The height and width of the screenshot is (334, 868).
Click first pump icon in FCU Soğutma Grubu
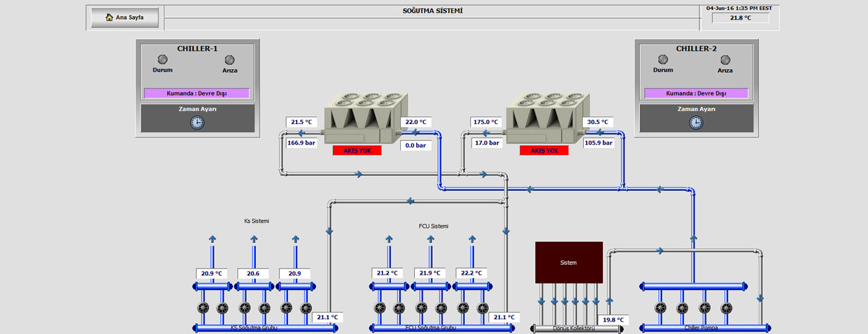(380, 307)
